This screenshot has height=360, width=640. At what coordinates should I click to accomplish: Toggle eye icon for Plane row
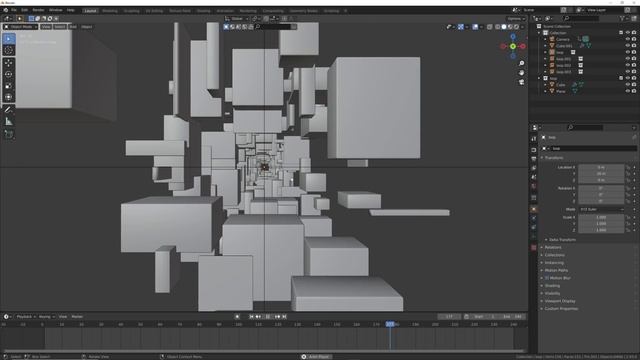pyautogui.click(x=628, y=91)
